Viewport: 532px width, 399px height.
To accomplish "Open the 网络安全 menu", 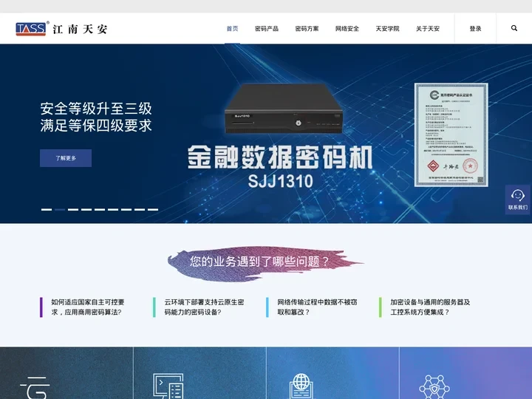I will pos(347,29).
